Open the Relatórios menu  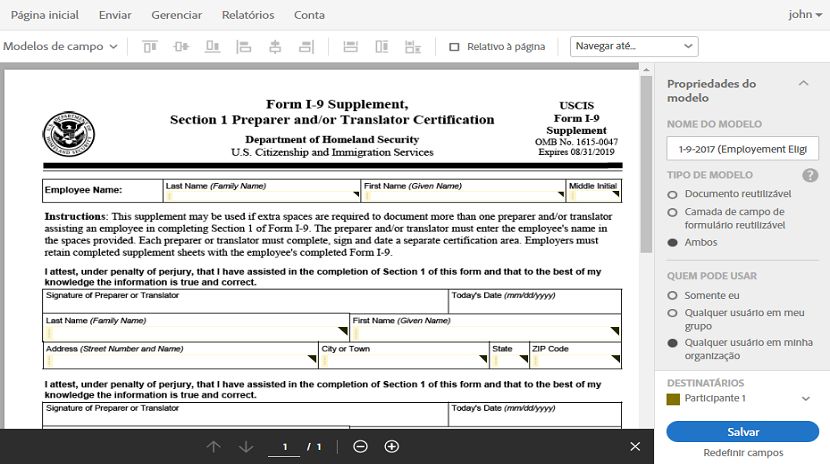point(248,15)
